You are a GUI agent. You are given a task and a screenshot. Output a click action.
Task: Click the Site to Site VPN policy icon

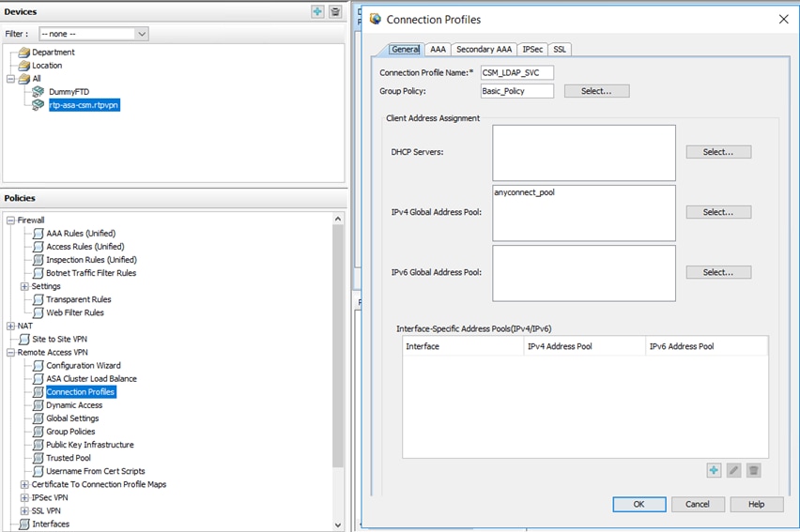24,340
